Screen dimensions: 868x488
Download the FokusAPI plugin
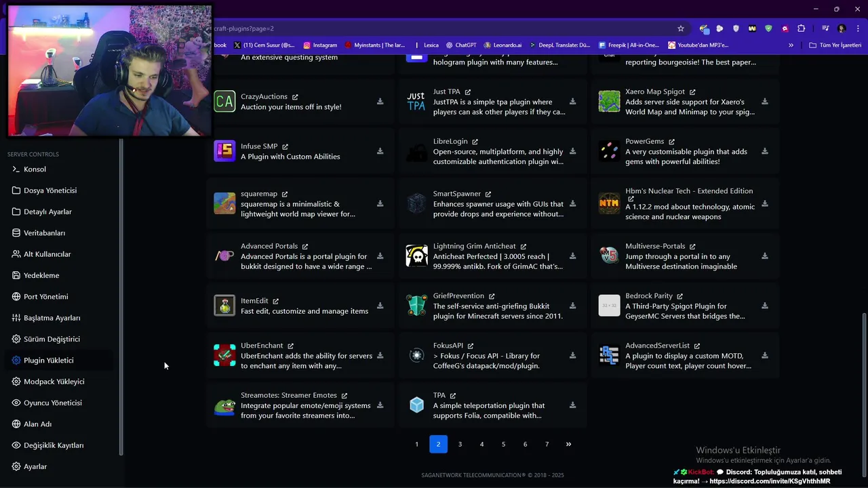[572, 355]
